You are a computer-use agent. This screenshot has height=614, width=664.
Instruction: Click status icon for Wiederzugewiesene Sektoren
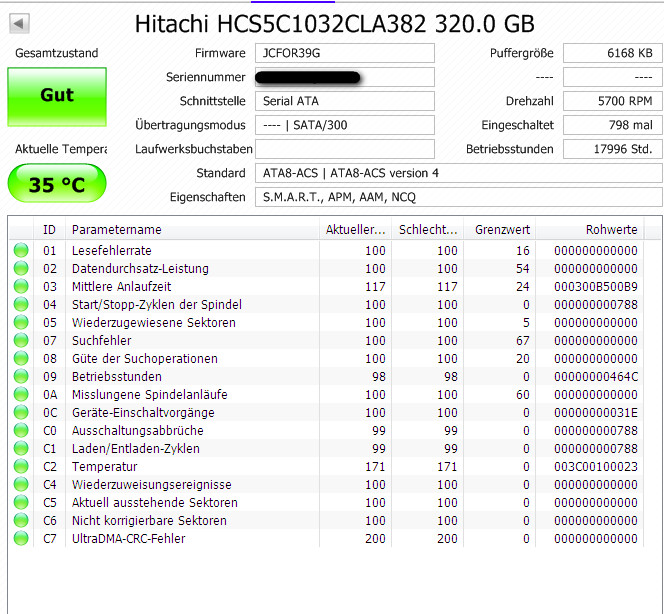pos(21,322)
